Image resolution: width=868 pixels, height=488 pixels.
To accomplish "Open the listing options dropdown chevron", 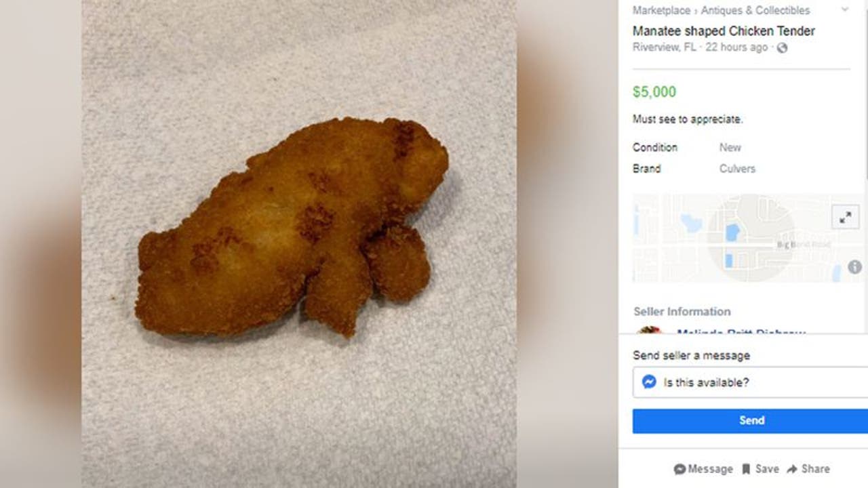I will pos(844,9).
